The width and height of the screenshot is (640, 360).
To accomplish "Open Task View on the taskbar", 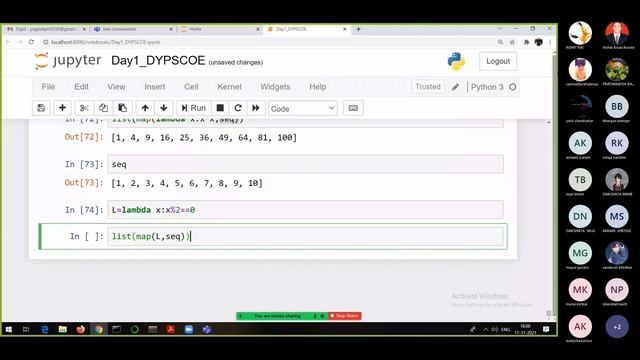I will 26,329.
